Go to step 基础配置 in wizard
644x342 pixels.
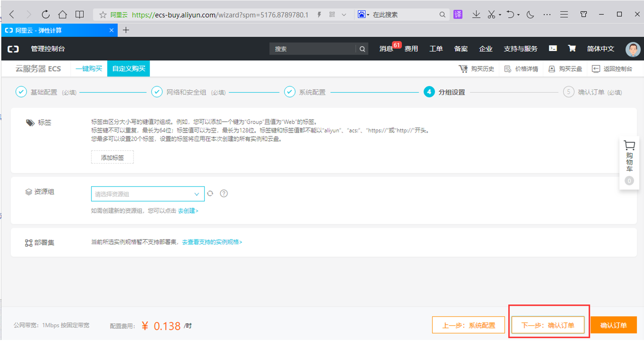click(x=44, y=92)
